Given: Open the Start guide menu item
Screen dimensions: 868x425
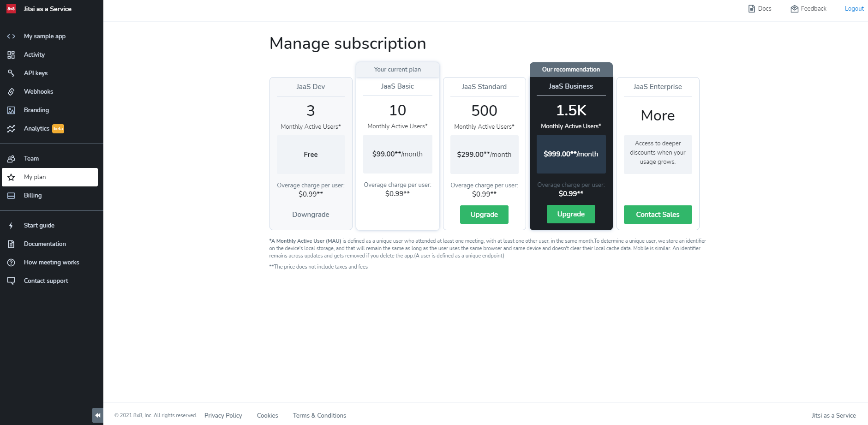Looking at the screenshot, I should coord(39,226).
